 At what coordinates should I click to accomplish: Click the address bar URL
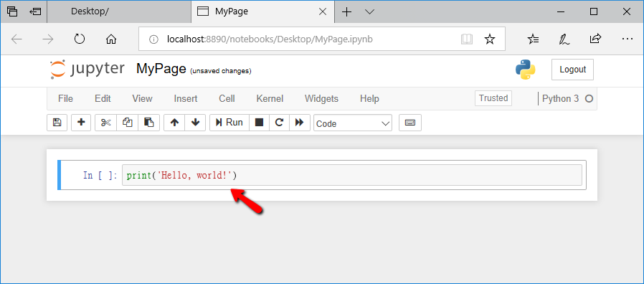270,39
